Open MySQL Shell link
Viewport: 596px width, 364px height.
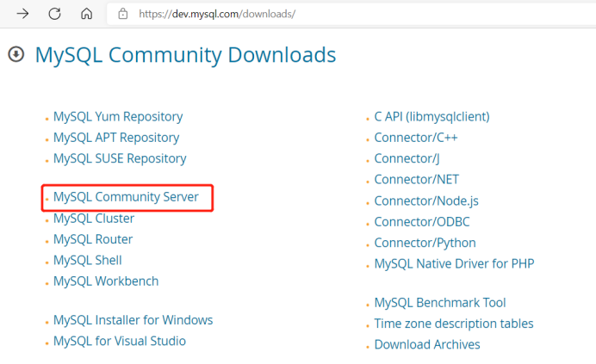[x=88, y=260]
